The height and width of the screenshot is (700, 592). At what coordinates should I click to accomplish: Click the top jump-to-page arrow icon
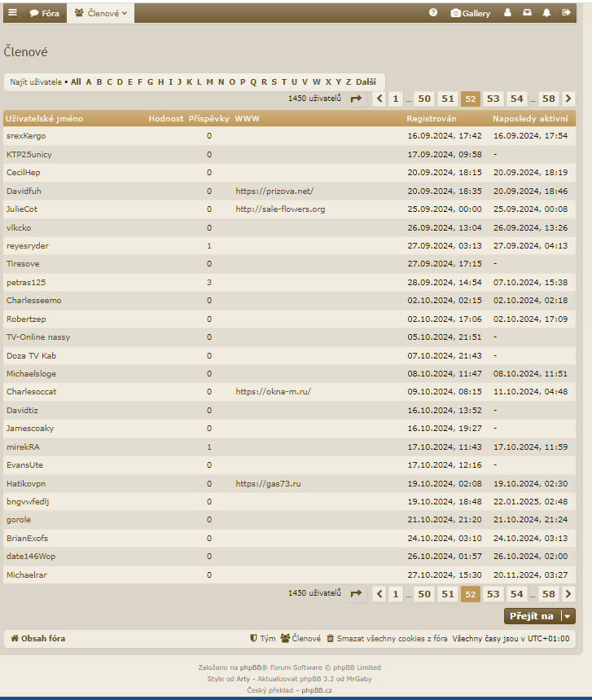[356, 99]
